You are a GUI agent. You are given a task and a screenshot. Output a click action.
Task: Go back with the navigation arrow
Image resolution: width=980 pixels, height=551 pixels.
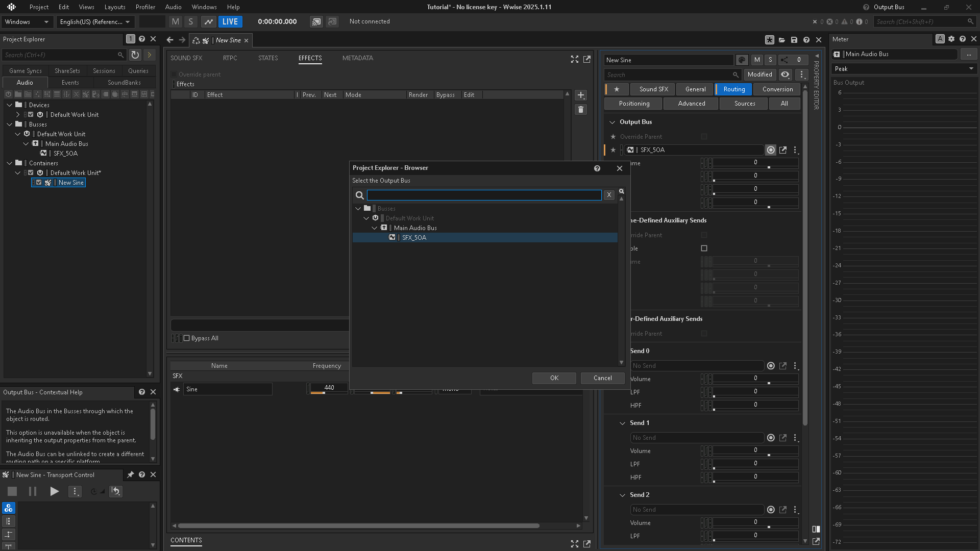pyautogui.click(x=170, y=40)
